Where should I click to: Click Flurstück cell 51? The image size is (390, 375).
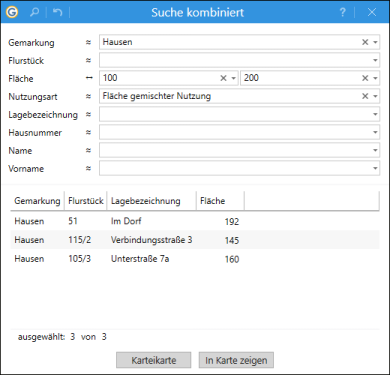73,221
